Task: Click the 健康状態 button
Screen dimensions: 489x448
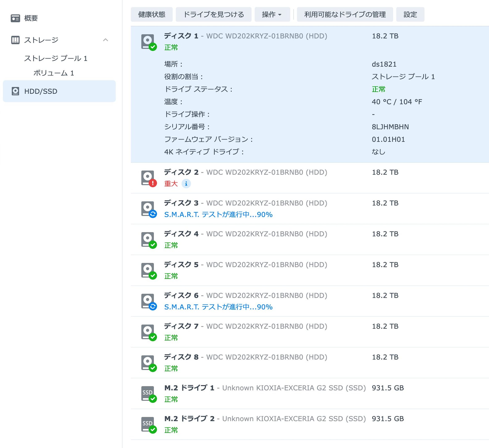Action: [152, 14]
